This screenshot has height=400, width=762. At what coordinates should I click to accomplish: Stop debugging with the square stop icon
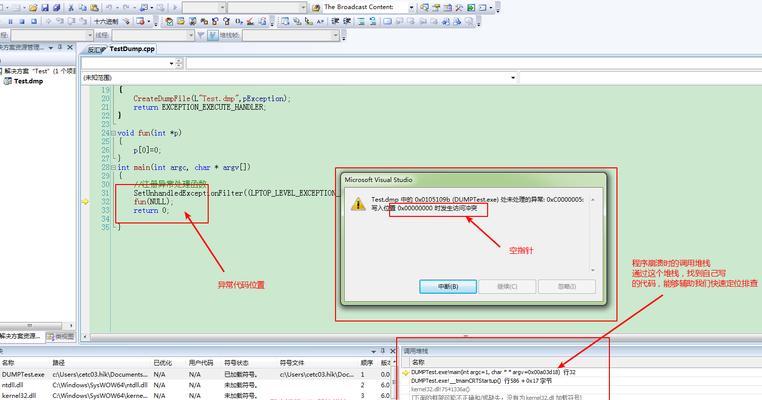(22, 21)
